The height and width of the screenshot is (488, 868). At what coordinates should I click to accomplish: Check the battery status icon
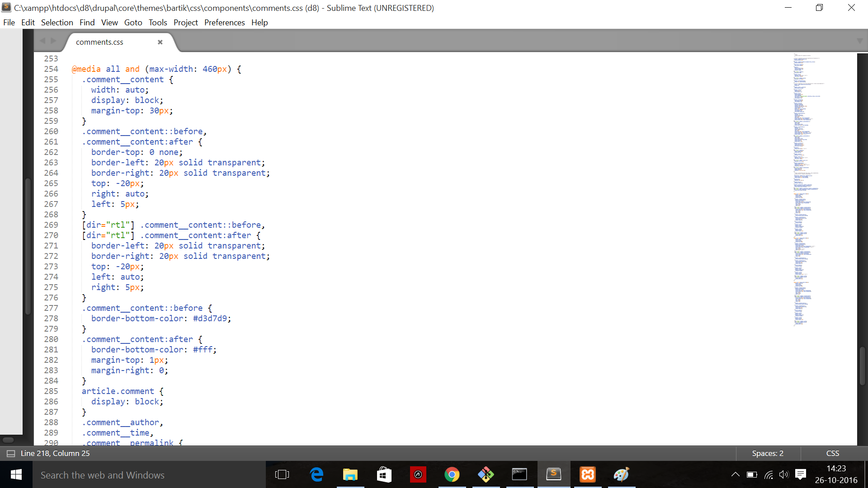(x=752, y=474)
